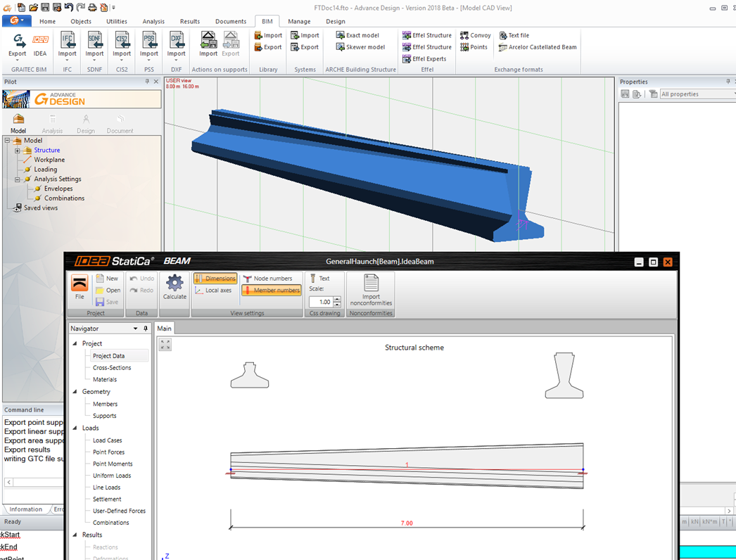Open the All properties dropdown
Screen dimensions: 736x560
pos(697,94)
